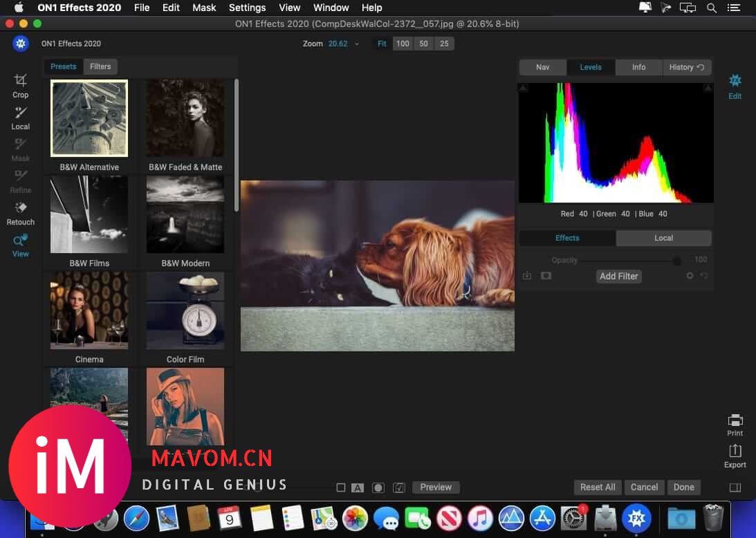Switch to the Filters tab

coord(100,66)
